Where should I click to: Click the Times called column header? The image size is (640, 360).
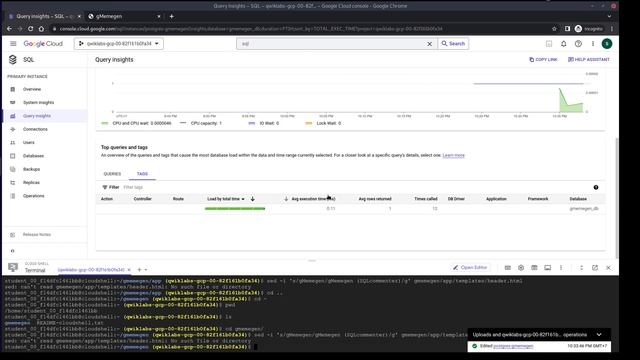(x=426, y=199)
